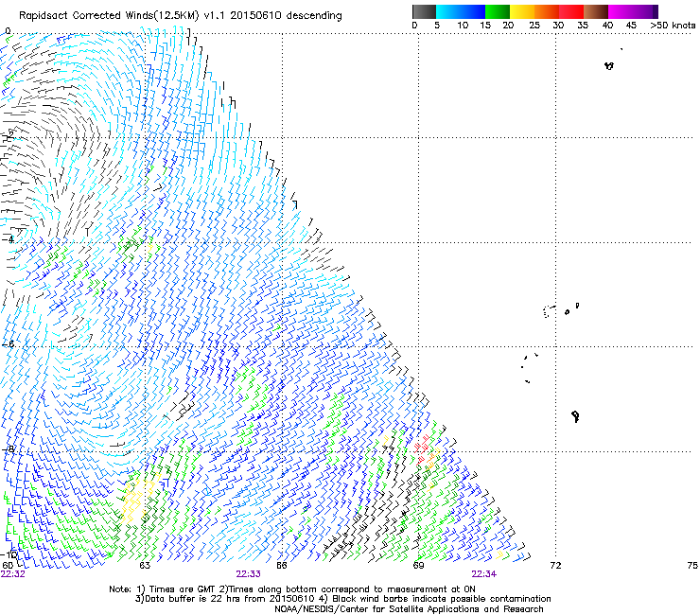
Task: Click the yellow 20-25 knots legend swatch
Action: (x=522, y=11)
